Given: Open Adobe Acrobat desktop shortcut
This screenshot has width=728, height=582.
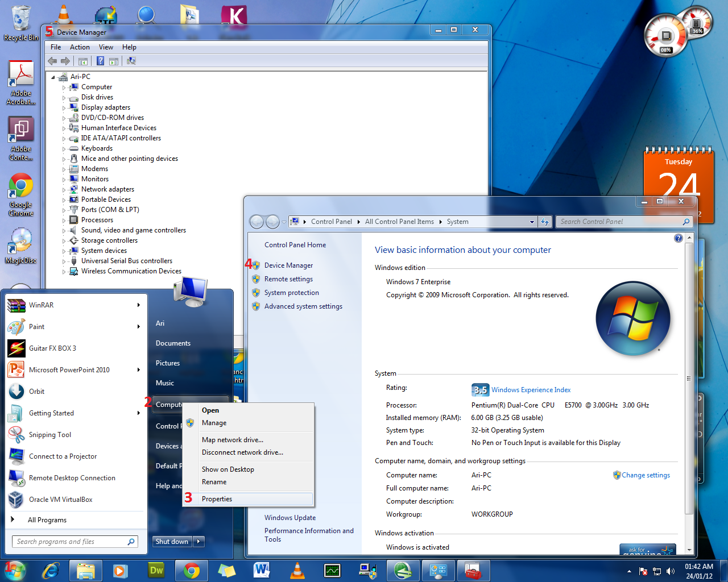Looking at the screenshot, I should point(20,83).
